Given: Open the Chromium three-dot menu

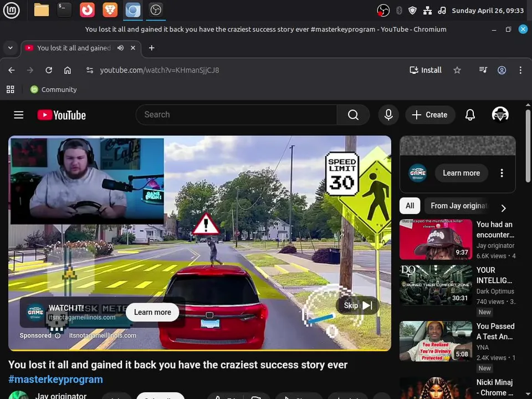Looking at the screenshot, I should point(520,70).
